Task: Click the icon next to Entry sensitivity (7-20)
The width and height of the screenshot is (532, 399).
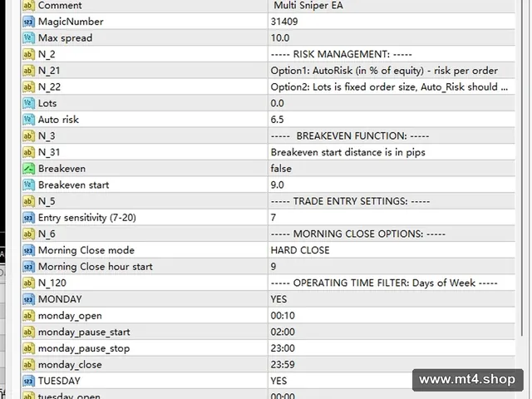Action: pos(28,218)
